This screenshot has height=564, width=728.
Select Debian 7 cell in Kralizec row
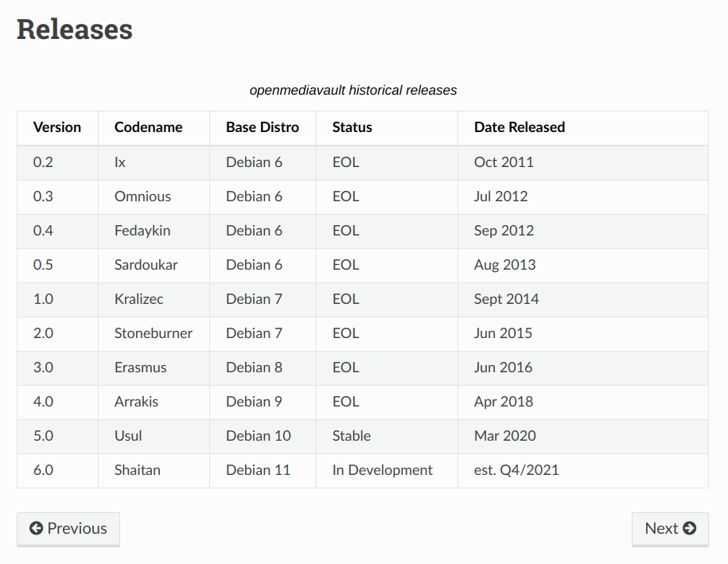point(254,299)
